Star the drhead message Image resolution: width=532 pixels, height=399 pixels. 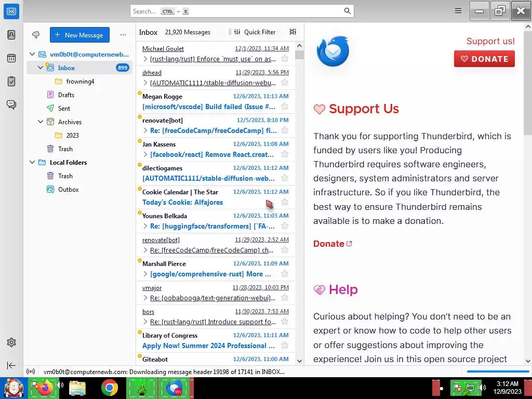coord(285,83)
